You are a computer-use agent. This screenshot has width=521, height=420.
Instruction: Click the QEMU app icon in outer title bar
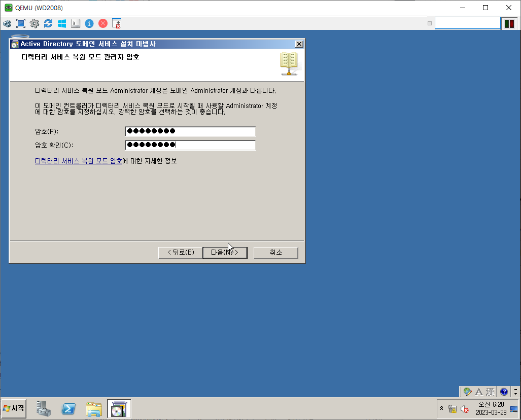[8, 8]
